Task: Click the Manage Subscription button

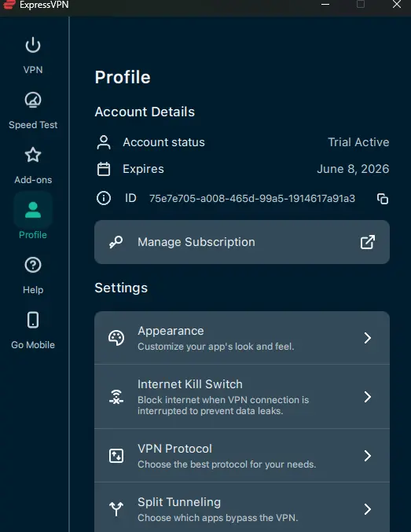Action: (242, 242)
